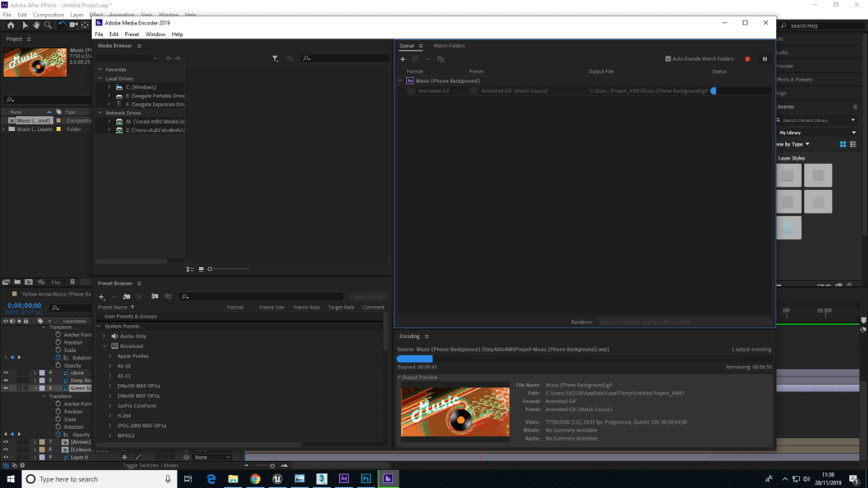Open Media Encoder Help menu
The image size is (868, 488).
177,34
